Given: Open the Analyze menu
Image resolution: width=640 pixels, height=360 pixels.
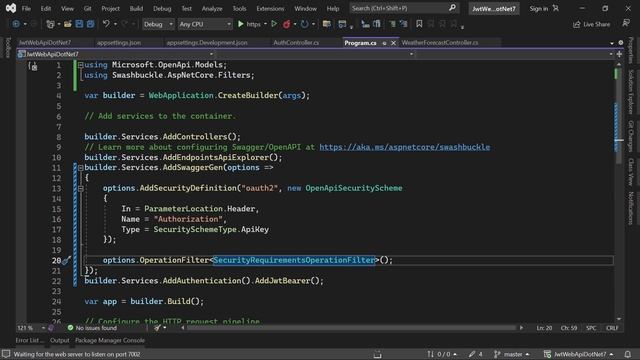Looking at the screenshot, I should click(x=212, y=8).
